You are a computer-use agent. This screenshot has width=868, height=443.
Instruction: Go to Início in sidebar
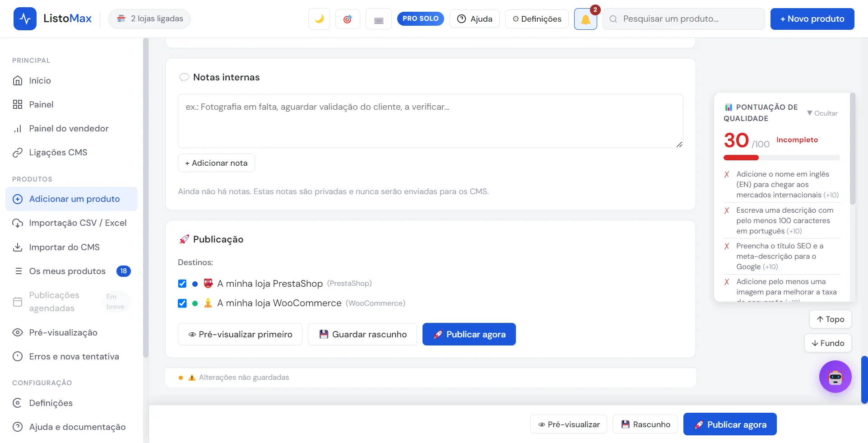[71, 80]
